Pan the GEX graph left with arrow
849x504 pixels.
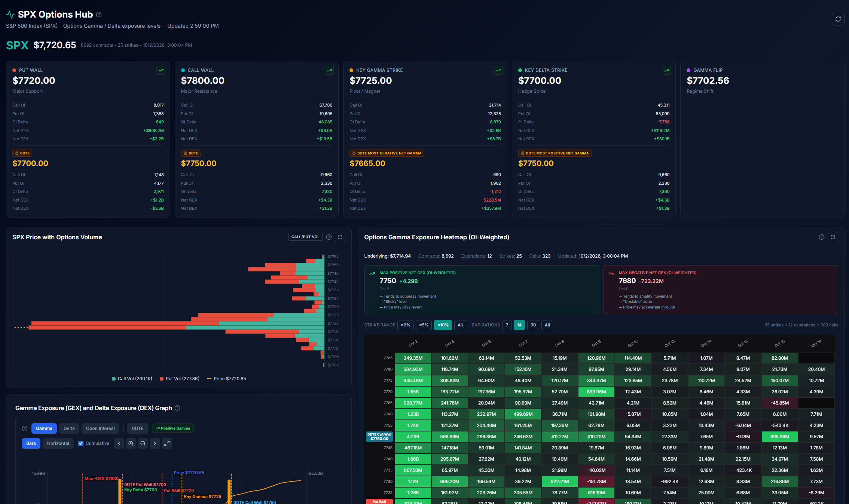pyautogui.click(x=119, y=443)
